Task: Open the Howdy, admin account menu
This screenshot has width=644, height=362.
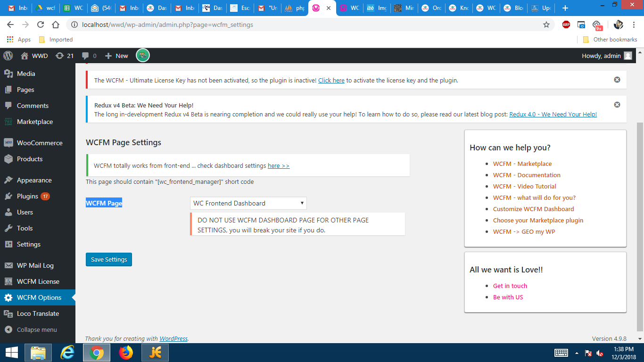Action: coord(607,56)
